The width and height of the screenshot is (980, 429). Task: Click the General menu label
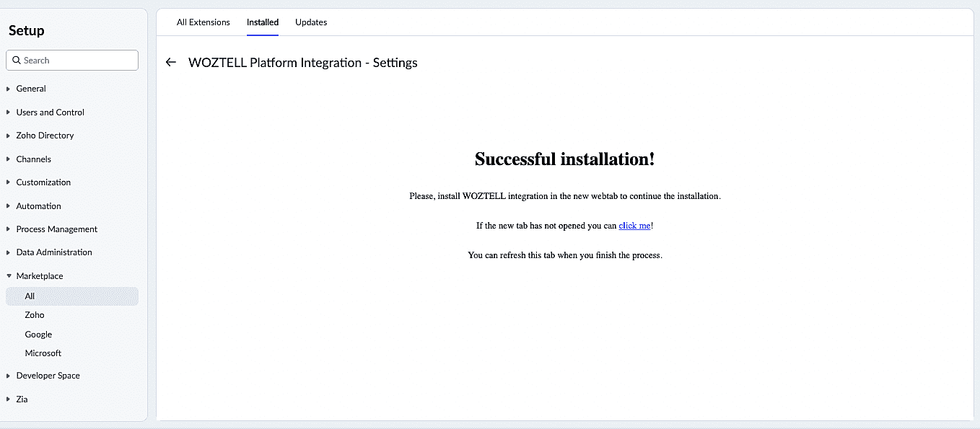tap(31, 89)
